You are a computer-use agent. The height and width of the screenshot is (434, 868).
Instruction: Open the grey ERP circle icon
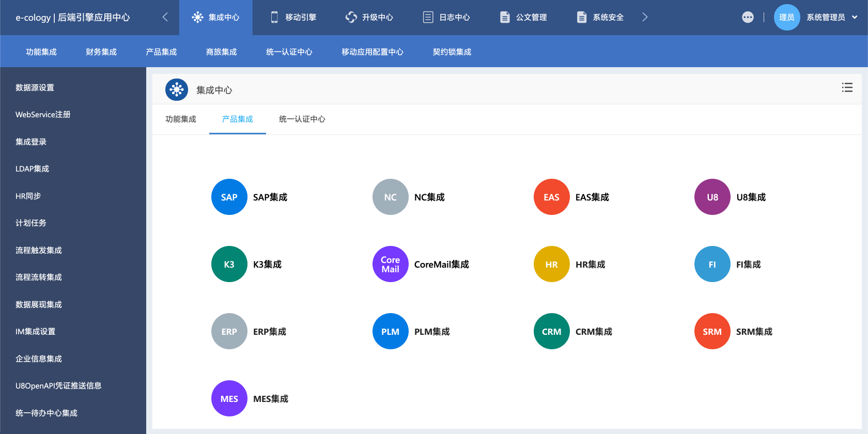coord(229,331)
